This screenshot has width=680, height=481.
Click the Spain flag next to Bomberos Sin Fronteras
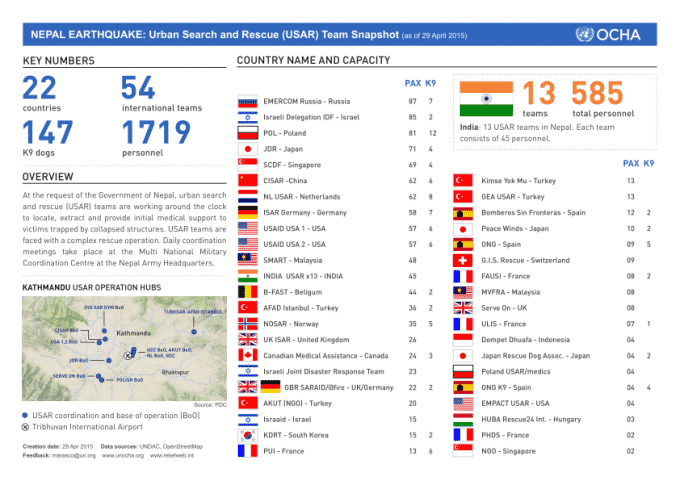click(463, 213)
